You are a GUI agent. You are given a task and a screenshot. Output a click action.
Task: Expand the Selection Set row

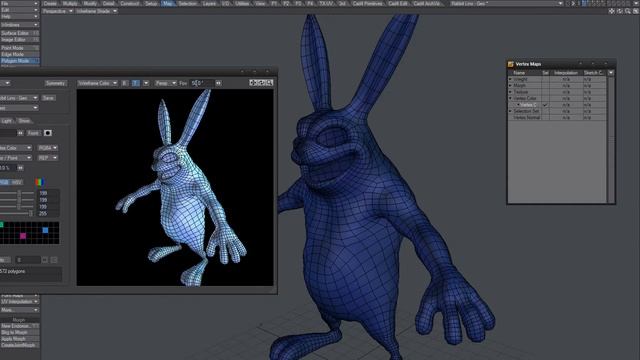510,111
